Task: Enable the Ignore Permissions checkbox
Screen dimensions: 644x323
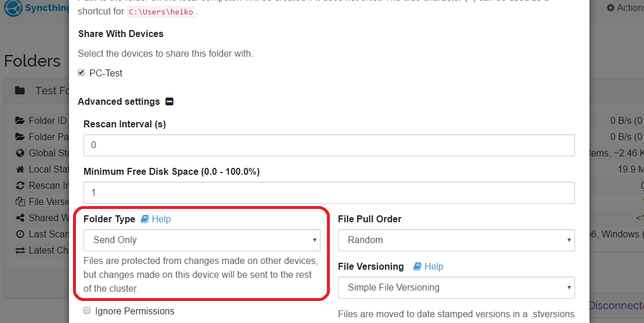Action: click(87, 311)
